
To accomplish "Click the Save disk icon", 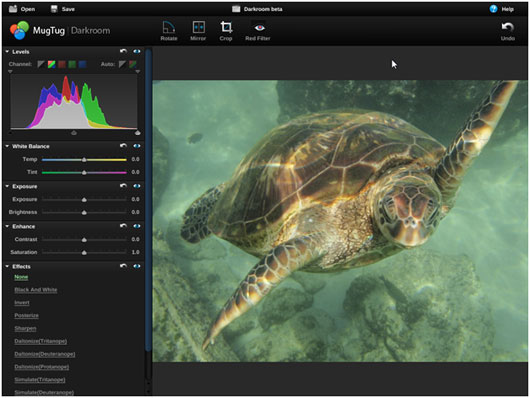I will coord(54,9).
